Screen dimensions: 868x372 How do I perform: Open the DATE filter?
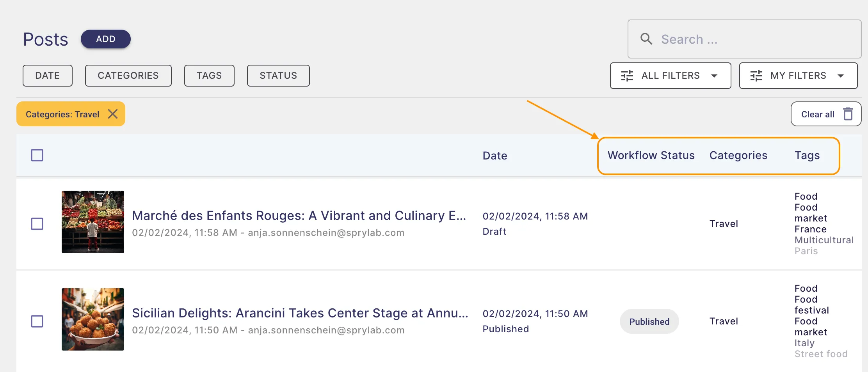coord(48,76)
